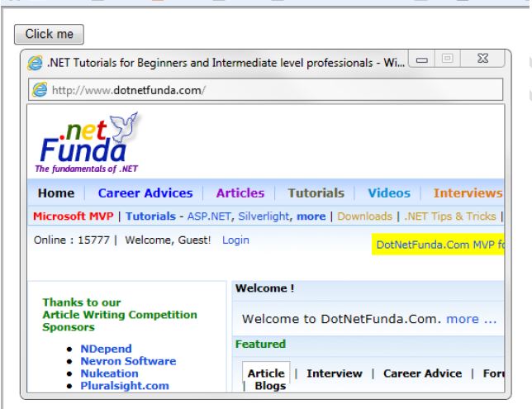
Task: Open the Interviews navigation item
Action: click(468, 193)
